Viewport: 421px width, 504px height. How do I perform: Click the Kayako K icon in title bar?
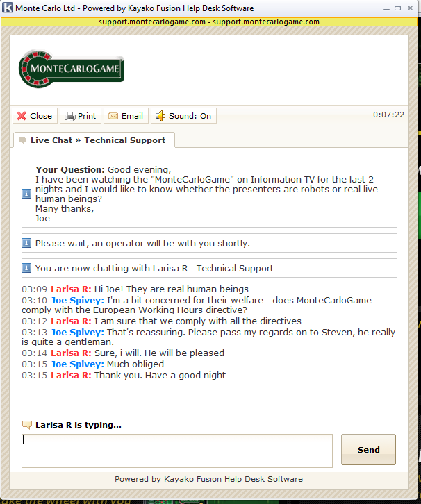point(8,8)
